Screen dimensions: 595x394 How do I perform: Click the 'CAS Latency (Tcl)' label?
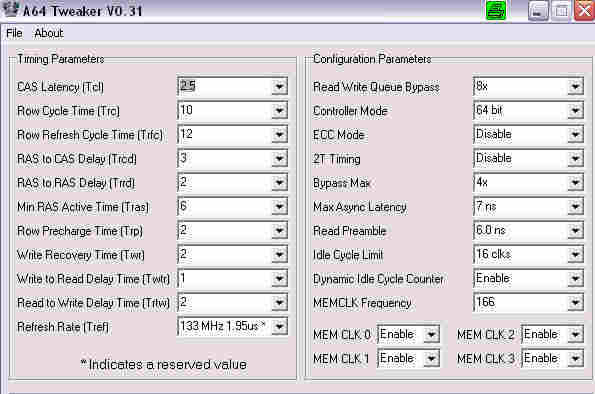click(x=60, y=87)
